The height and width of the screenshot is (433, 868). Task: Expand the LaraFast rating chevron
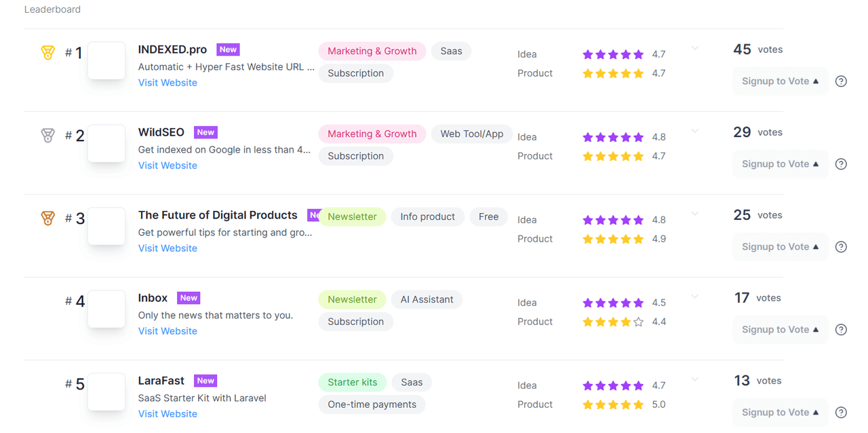pos(695,379)
